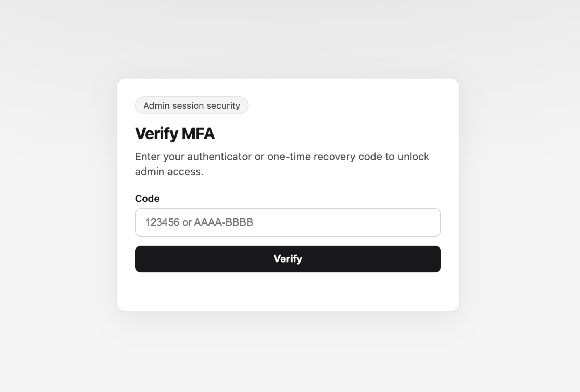Click the Verify MFA title text
Viewport: 580px width, 392px height.
pyautogui.click(x=175, y=133)
